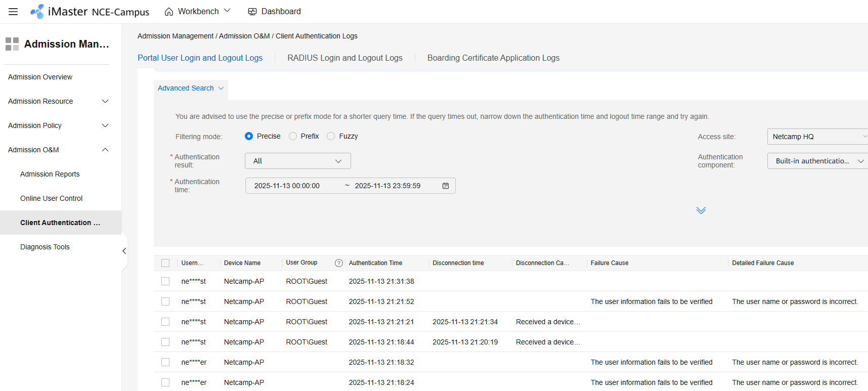Click 'Received a device...' in 21:21:21 row

(548, 322)
